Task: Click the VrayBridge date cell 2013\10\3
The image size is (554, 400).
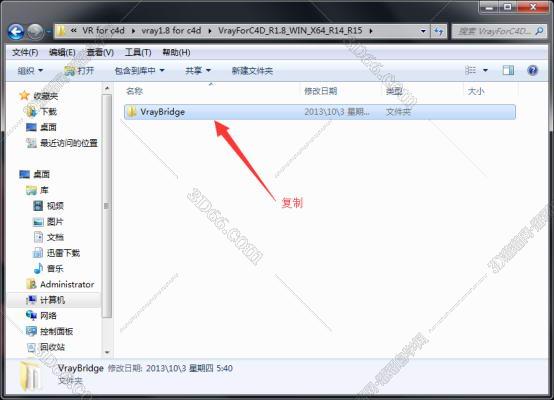Action: [337, 112]
